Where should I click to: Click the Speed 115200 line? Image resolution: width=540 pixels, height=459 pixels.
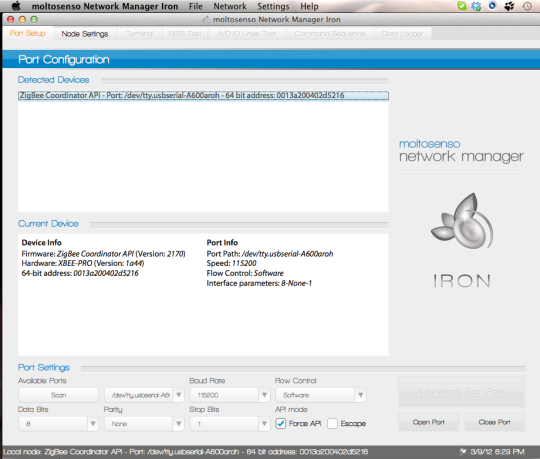pyautogui.click(x=231, y=263)
